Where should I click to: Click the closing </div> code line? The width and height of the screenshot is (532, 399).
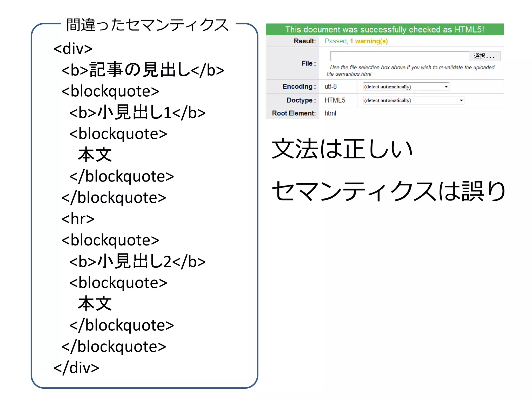point(76,368)
